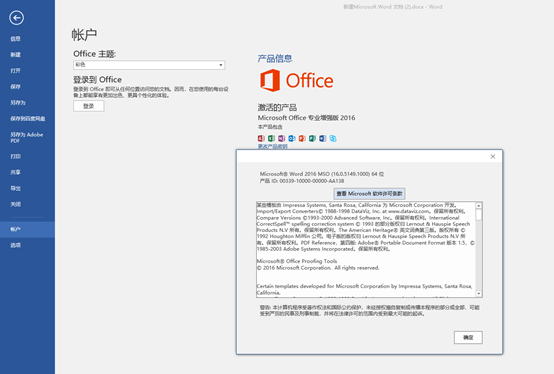Open the Office 主题 theme dropdown
The width and height of the screenshot is (554, 374).
[149, 65]
